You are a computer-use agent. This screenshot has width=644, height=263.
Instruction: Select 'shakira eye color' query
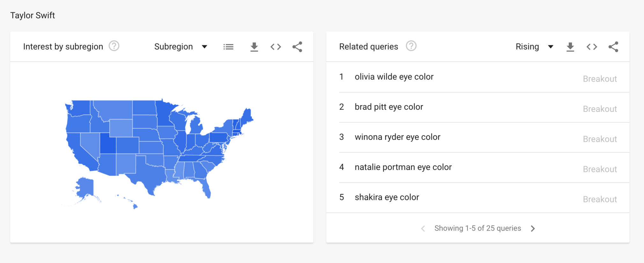point(387,197)
